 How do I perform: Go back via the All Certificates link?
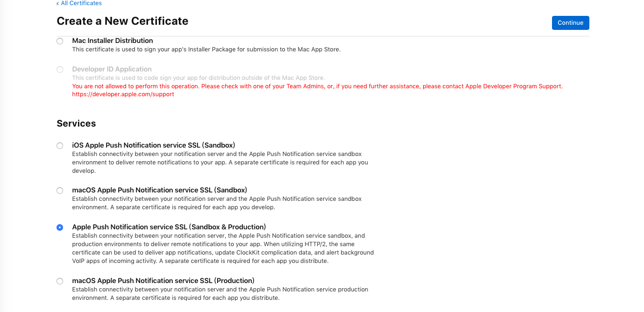point(81,3)
